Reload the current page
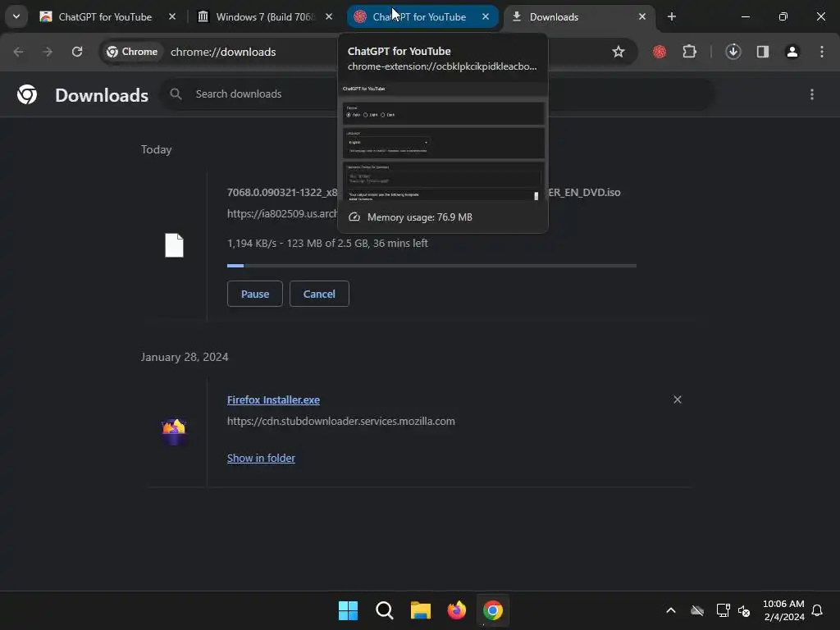The image size is (840, 630). [77, 52]
